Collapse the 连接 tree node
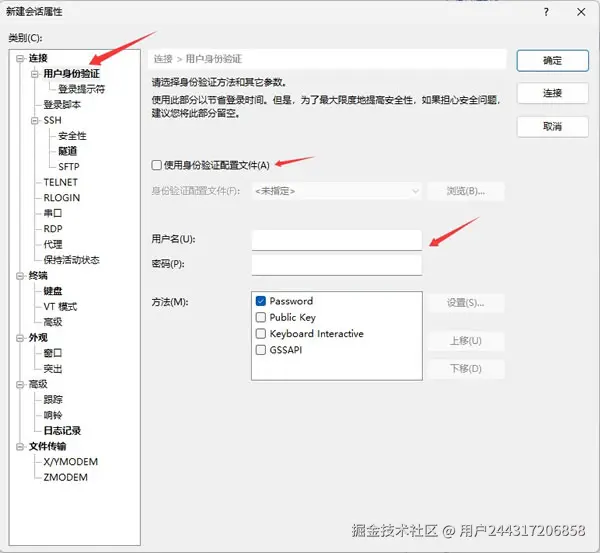The image size is (600, 553). point(20,59)
